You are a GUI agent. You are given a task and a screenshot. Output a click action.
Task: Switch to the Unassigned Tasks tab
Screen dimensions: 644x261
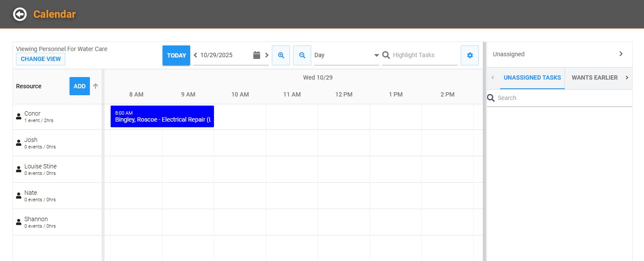click(532, 78)
